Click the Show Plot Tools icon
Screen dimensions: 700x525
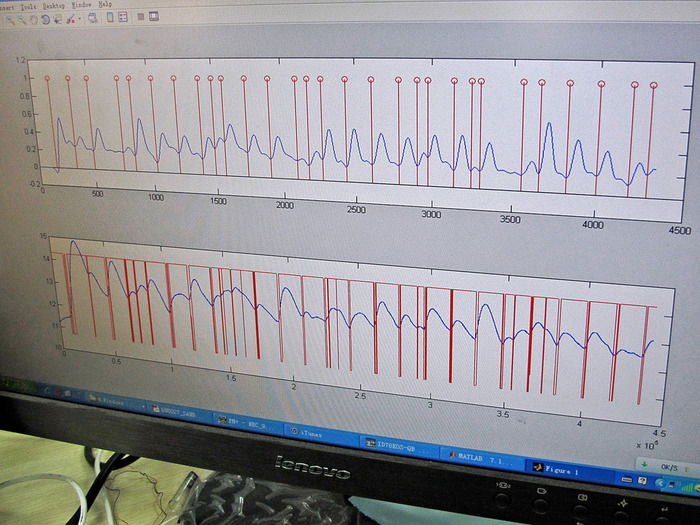click(x=154, y=17)
